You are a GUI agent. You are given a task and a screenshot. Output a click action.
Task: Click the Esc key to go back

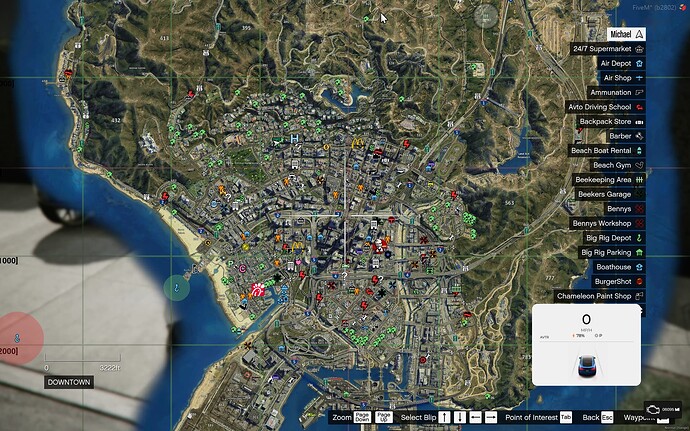point(607,417)
